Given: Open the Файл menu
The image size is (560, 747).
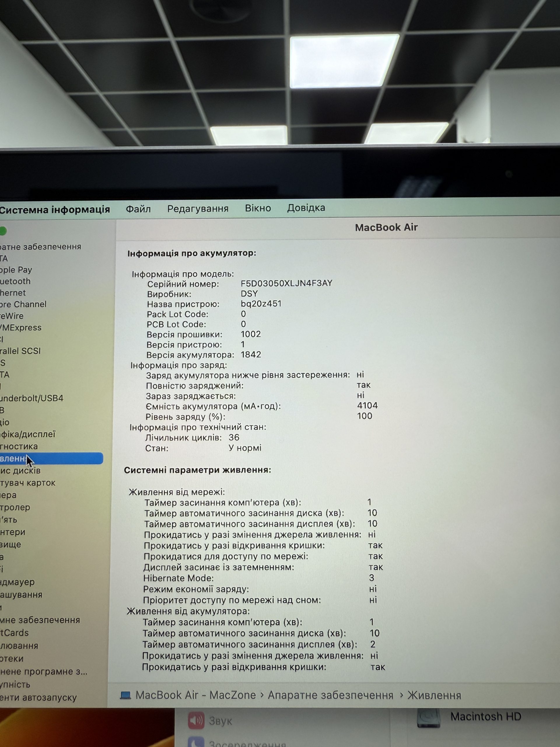Looking at the screenshot, I should tap(138, 209).
